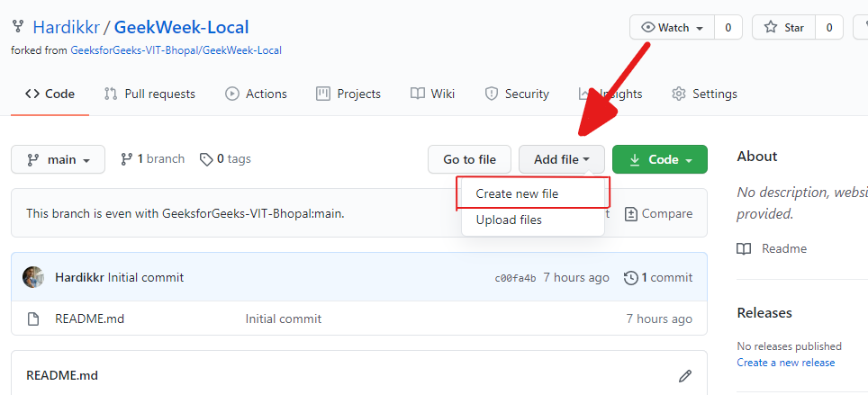Switch to the Settings tab
The height and width of the screenshot is (395, 868).
[x=704, y=94]
